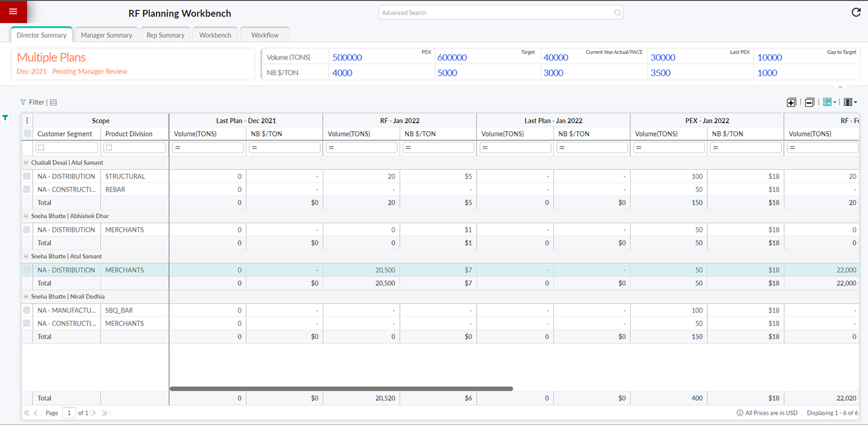Select the SBQ_BAR row checkbox
The image size is (868, 425).
(27, 310)
